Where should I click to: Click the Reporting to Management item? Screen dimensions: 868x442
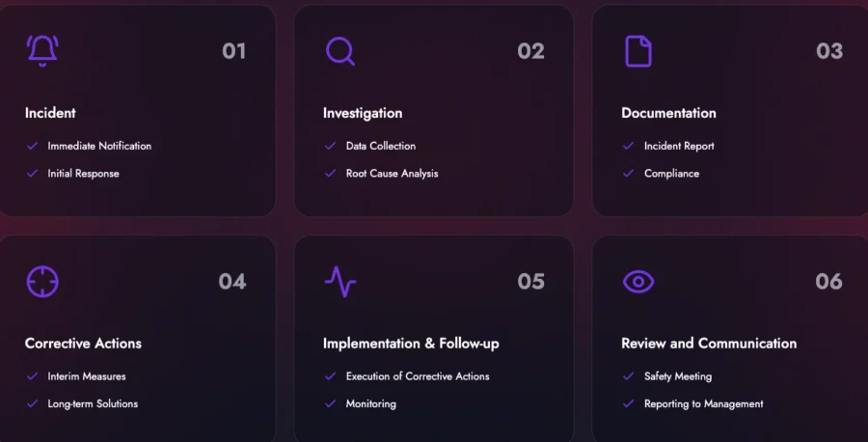pos(704,403)
